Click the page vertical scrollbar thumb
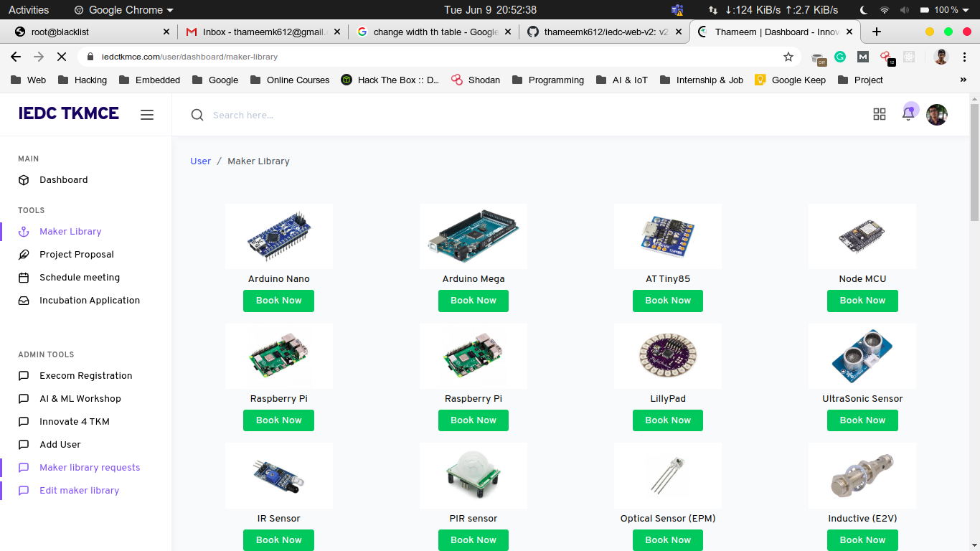Image resolution: width=980 pixels, height=551 pixels. (974, 162)
